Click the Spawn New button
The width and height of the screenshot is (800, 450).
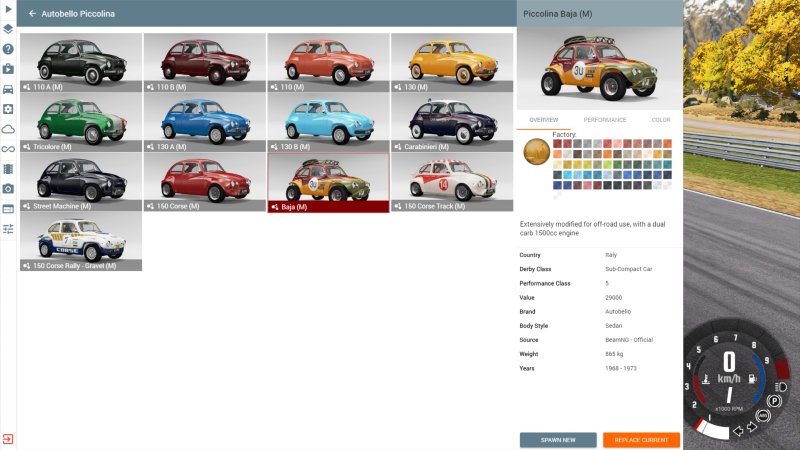pyautogui.click(x=558, y=440)
